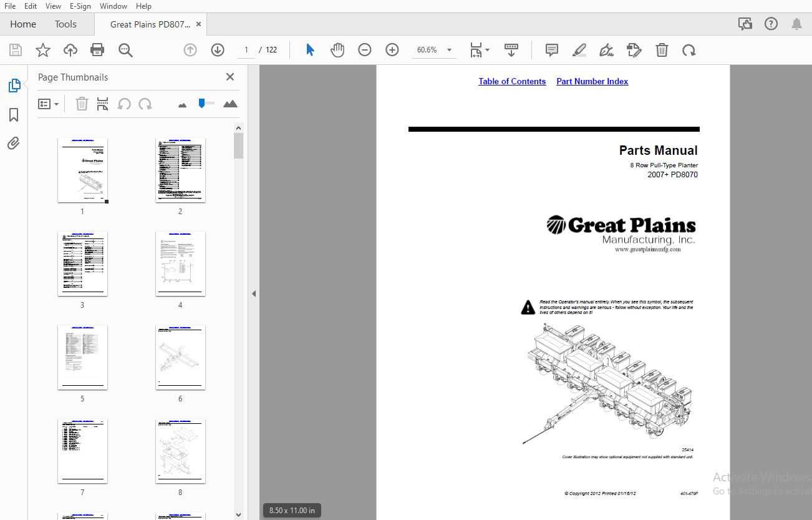
Task: Upload the document via the cloud icon
Action: (70, 50)
